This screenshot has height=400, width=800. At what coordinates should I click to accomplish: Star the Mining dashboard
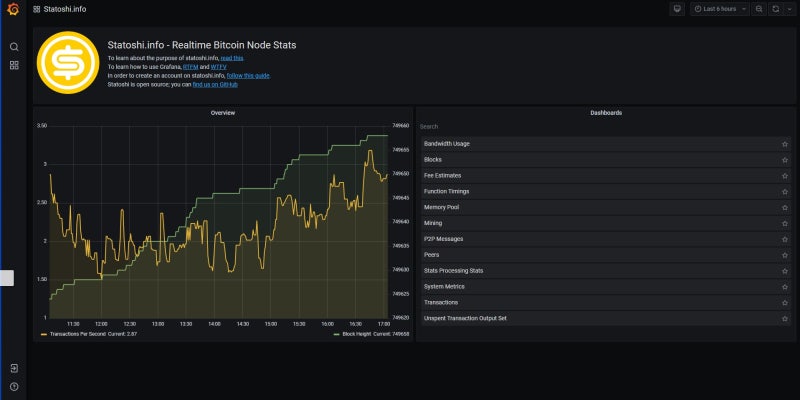pos(785,223)
